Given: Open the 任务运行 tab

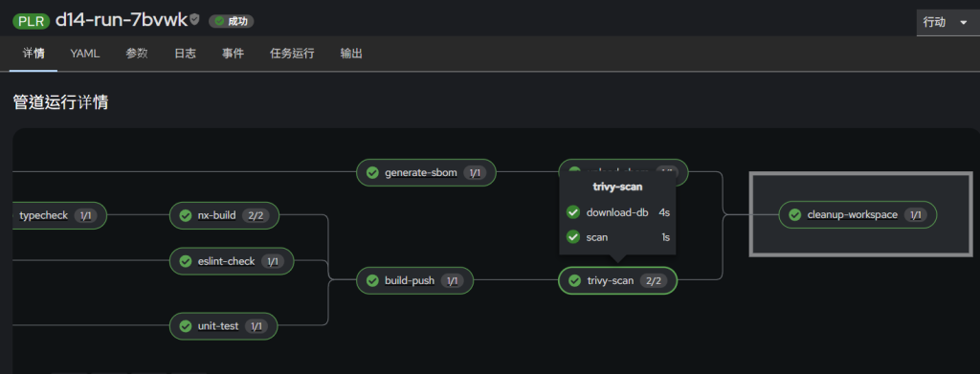Looking at the screenshot, I should pos(292,54).
